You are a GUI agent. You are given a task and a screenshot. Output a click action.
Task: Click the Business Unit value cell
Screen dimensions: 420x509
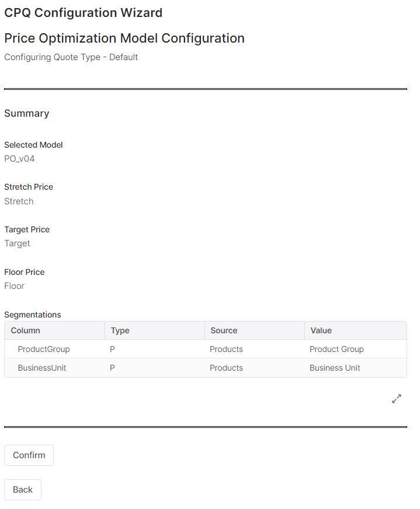[335, 368]
